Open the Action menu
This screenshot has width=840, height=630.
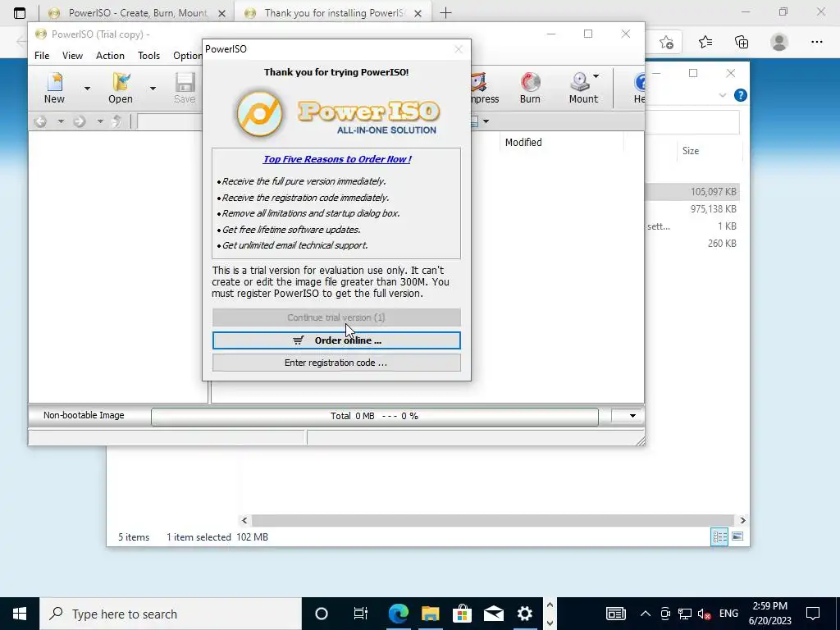[x=110, y=56]
